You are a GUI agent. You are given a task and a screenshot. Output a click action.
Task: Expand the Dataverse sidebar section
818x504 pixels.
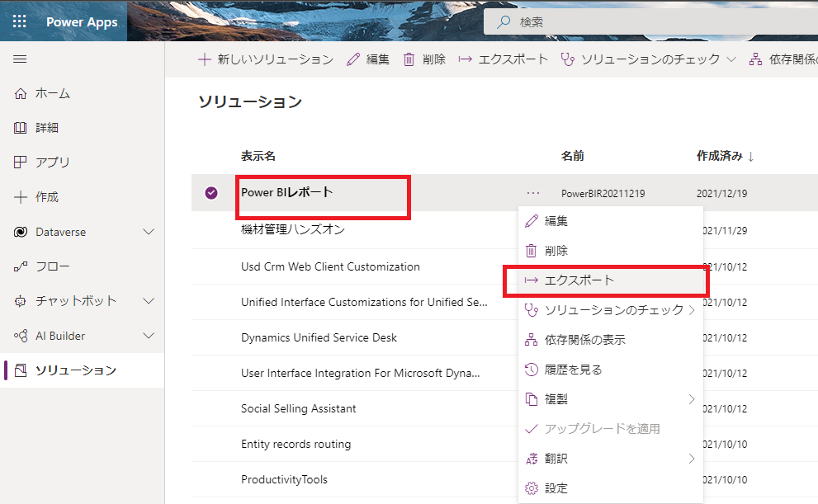[149, 232]
